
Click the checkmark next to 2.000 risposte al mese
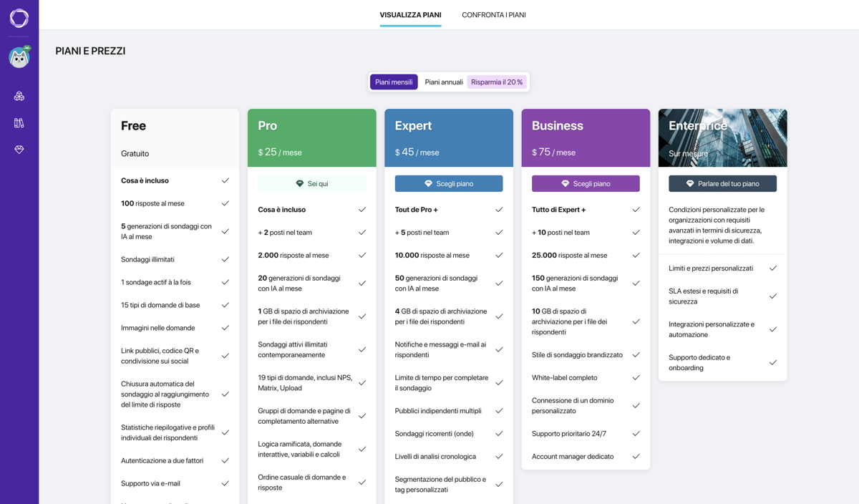click(x=361, y=256)
